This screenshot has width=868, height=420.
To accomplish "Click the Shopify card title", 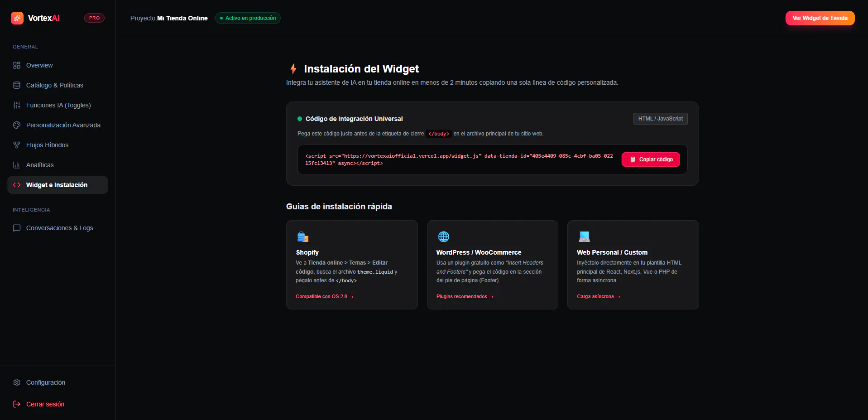I will click(307, 252).
